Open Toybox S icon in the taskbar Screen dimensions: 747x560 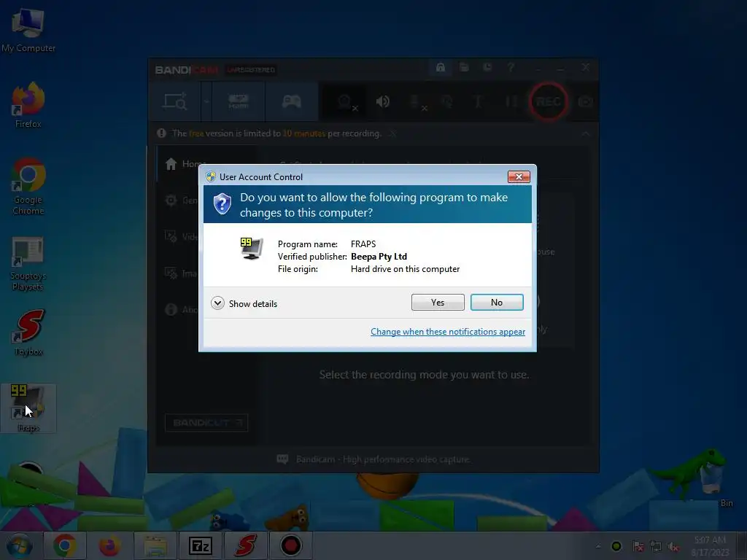coord(245,545)
